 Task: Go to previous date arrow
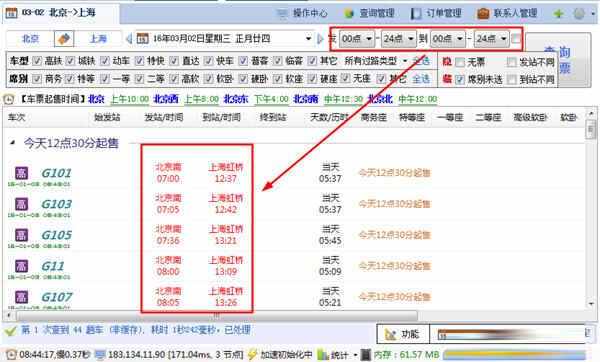(x=129, y=39)
